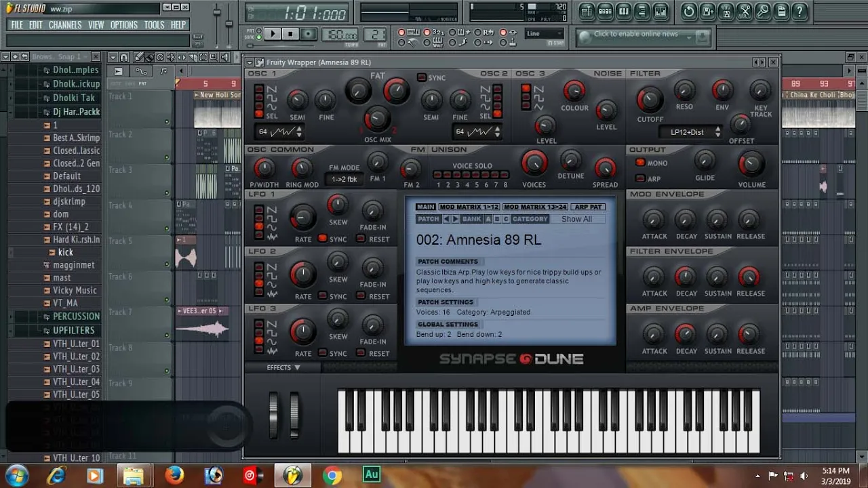Click the render to audio file toolbar icon

726,12
